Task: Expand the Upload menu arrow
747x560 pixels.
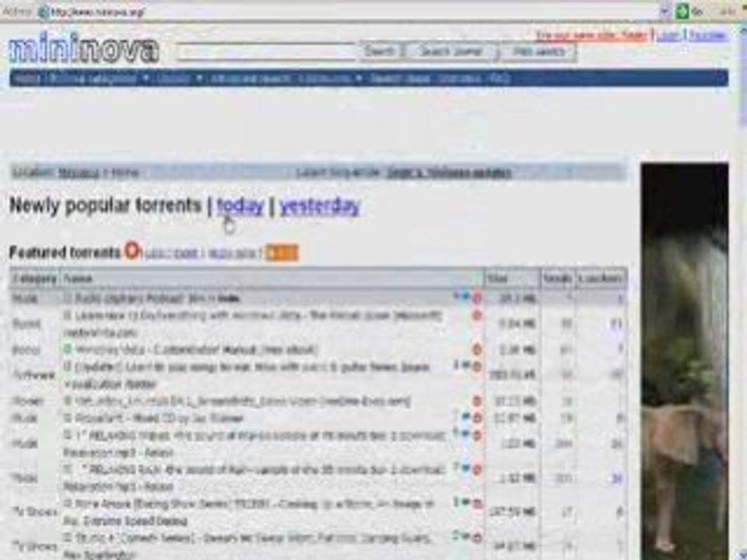Action: click(x=199, y=78)
